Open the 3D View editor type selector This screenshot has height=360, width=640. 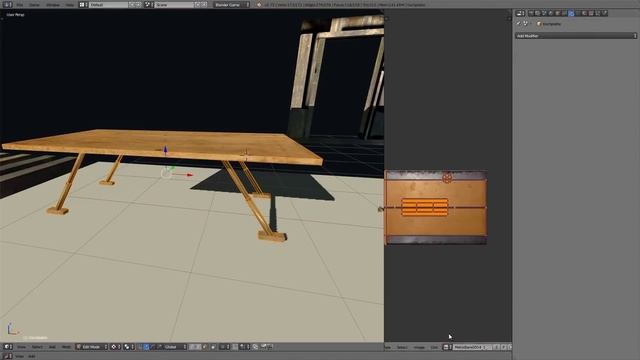click(7, 347)
